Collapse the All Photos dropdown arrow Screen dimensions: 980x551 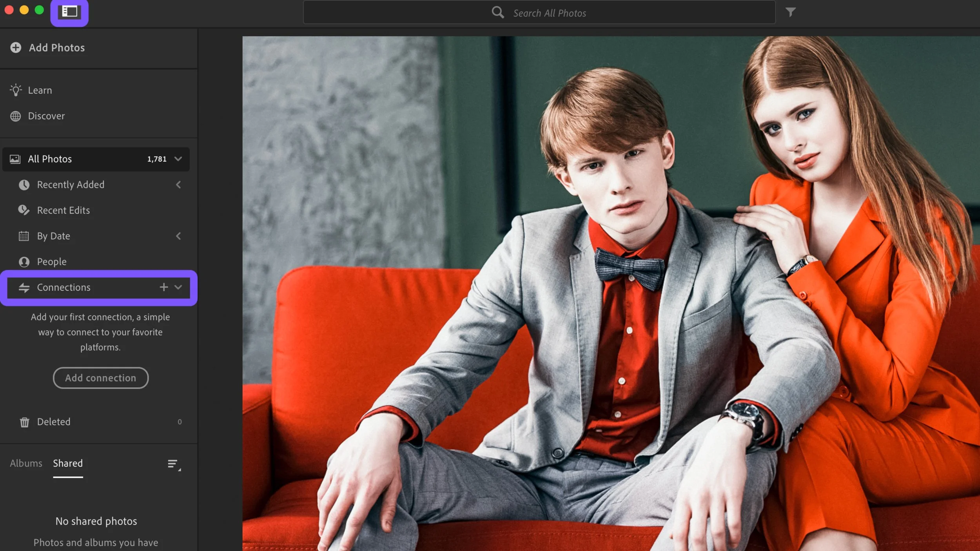tap(179, 159)
